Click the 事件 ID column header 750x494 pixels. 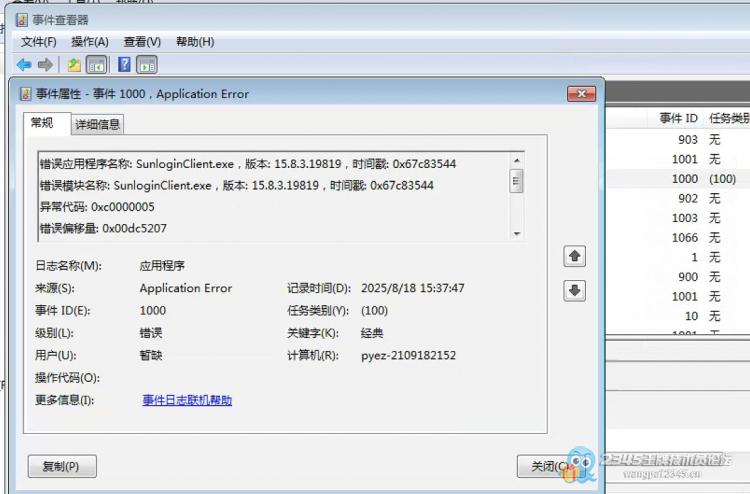pos(679,118)
